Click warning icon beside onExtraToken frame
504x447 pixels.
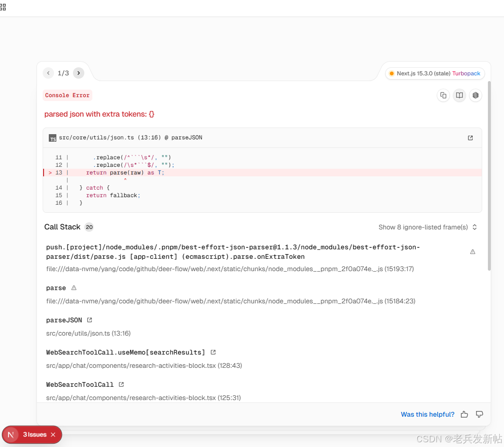click(x=473, y=252)
